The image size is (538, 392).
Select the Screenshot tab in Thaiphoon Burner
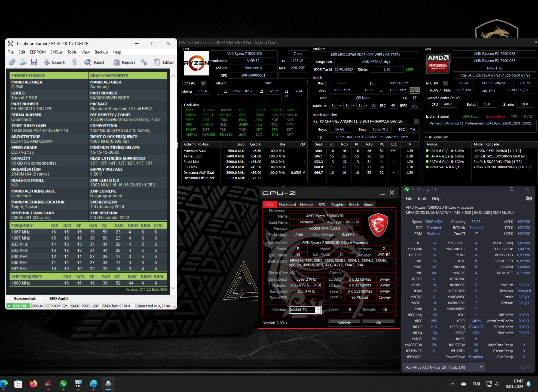(x=25, y=298)
